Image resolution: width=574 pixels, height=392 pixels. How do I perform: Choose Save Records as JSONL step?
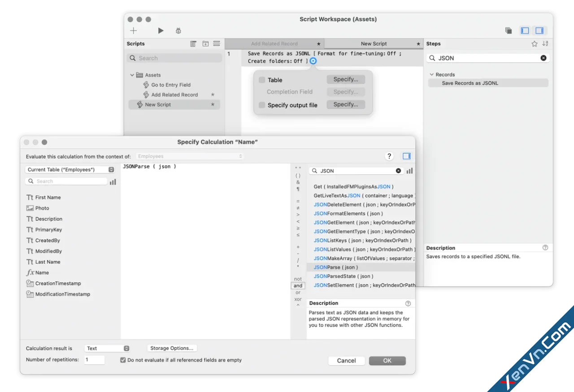[x=488, y=83]
